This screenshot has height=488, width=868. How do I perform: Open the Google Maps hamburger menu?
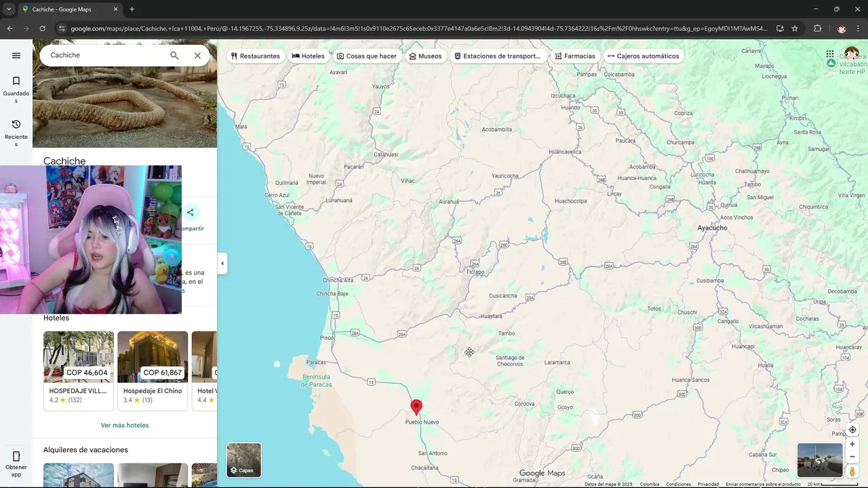pos(16,56)
